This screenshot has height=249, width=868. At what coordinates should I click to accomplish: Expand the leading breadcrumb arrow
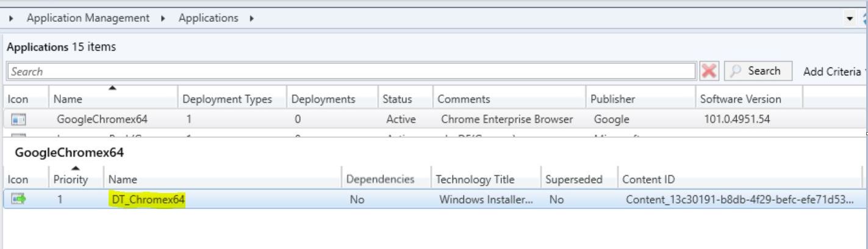point(12,18)
